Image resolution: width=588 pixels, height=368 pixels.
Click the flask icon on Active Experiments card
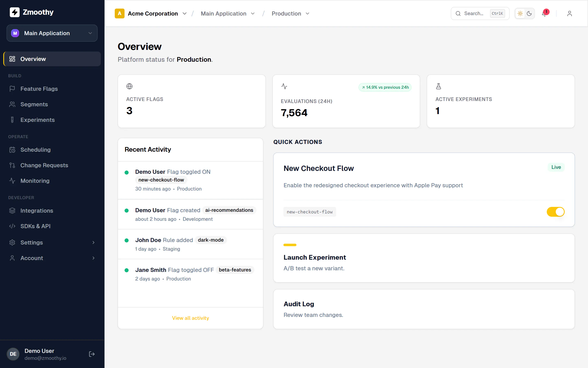(439, 86)
